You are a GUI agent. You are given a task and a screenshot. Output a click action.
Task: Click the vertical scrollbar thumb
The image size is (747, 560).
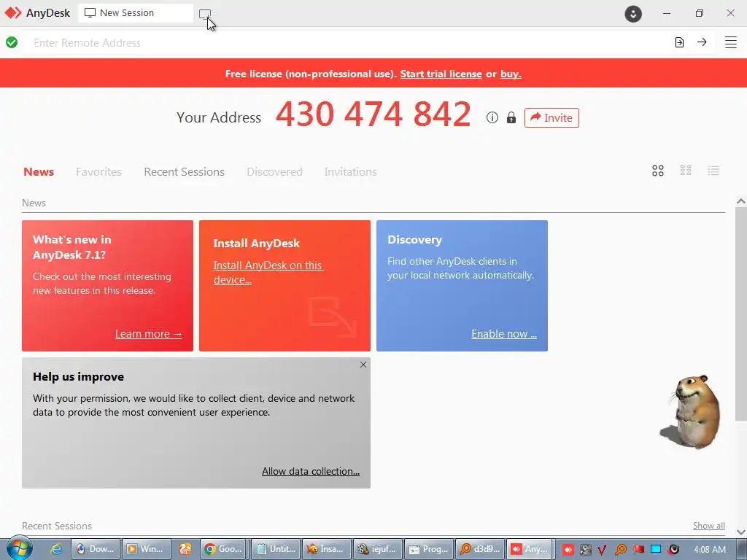(741, 314)
